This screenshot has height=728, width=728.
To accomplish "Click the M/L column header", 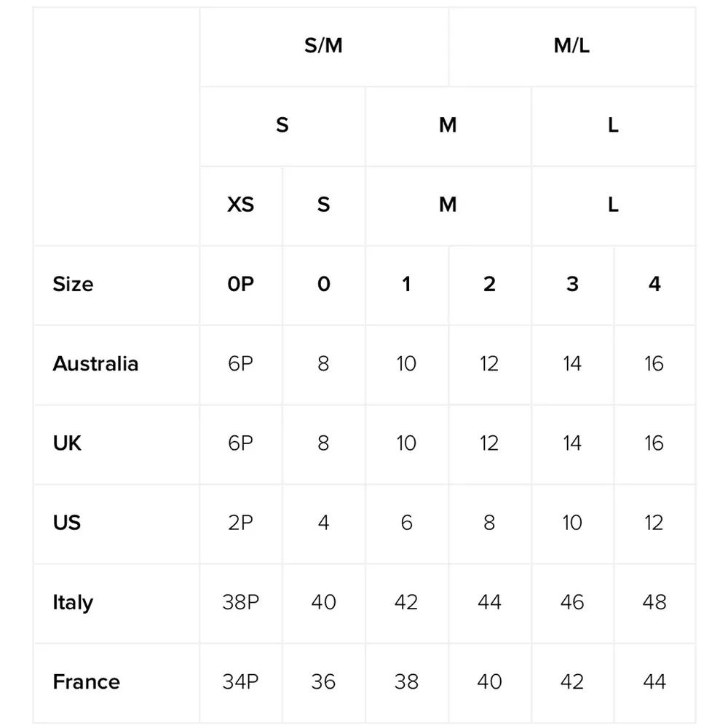I will pos(571,46).
